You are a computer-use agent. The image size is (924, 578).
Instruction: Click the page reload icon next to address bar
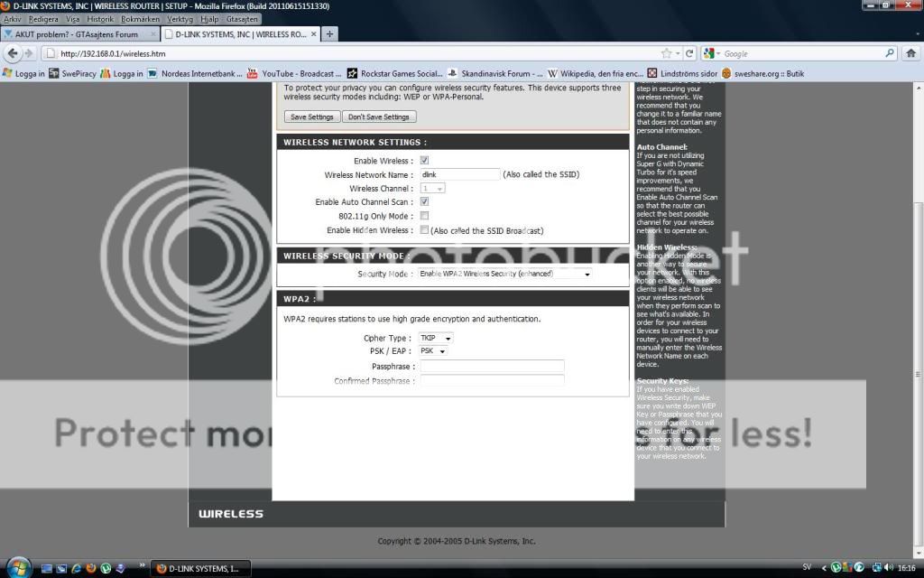coord(688,52)
